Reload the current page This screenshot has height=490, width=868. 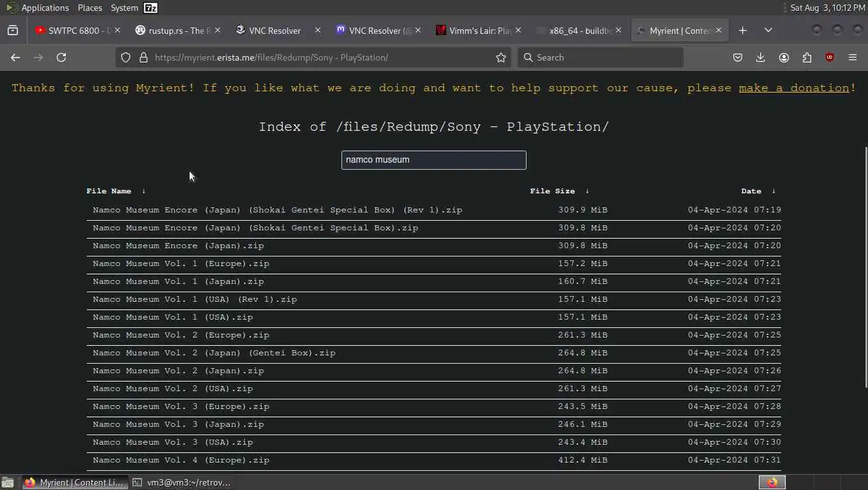click(x=61, y=57)
